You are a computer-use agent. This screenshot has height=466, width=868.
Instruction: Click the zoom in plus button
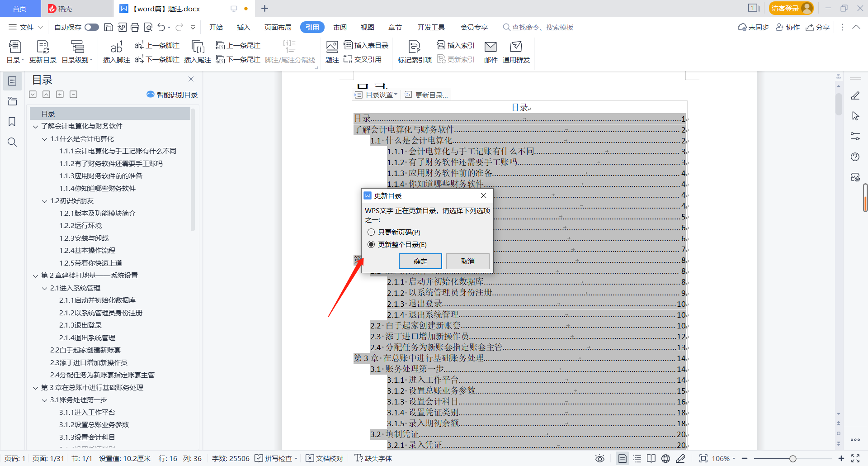841,458
